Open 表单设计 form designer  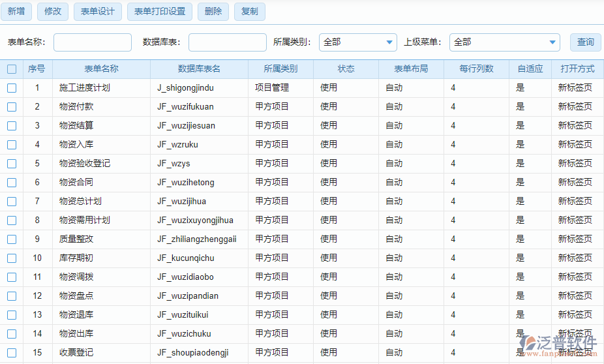97,12
